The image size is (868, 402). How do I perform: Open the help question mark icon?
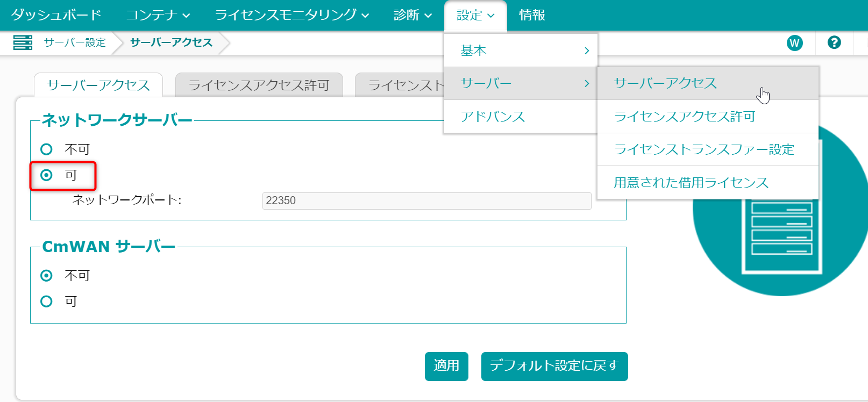834,42
